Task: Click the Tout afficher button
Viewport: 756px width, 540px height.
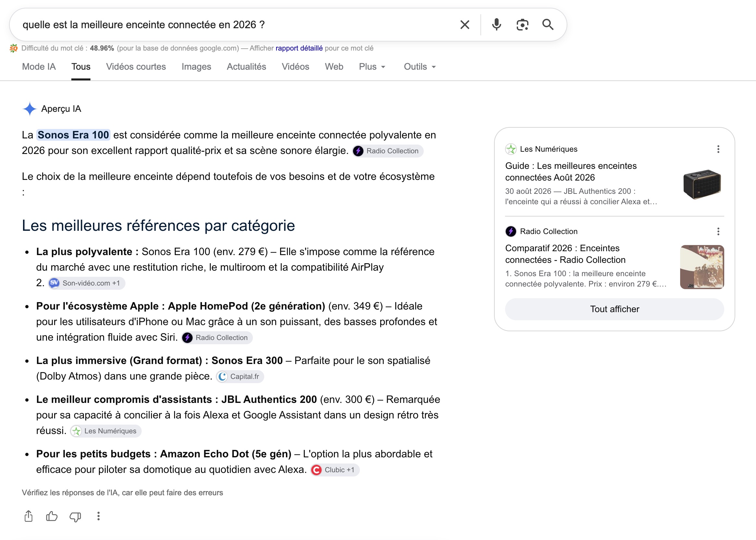Action: pos(614,309)
